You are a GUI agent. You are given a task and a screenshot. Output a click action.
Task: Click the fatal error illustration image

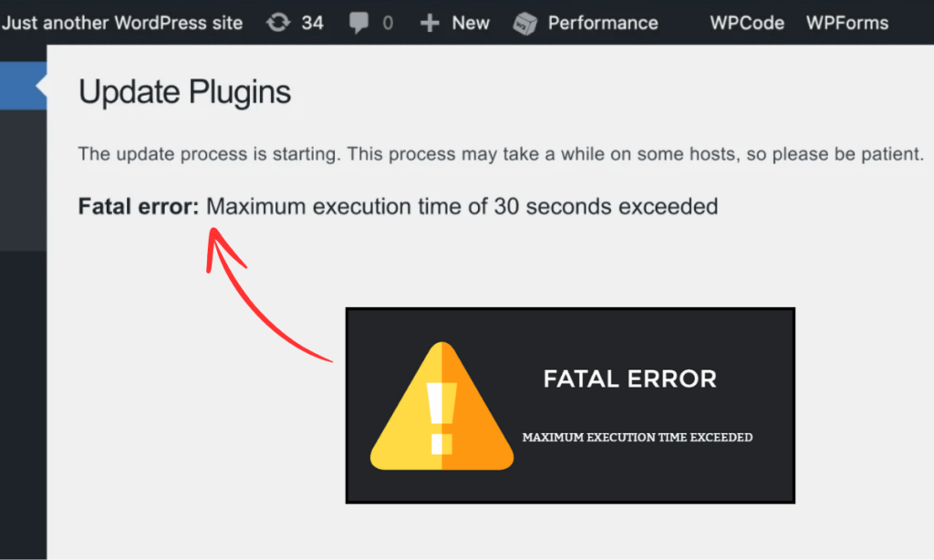(x=570, y=406)
